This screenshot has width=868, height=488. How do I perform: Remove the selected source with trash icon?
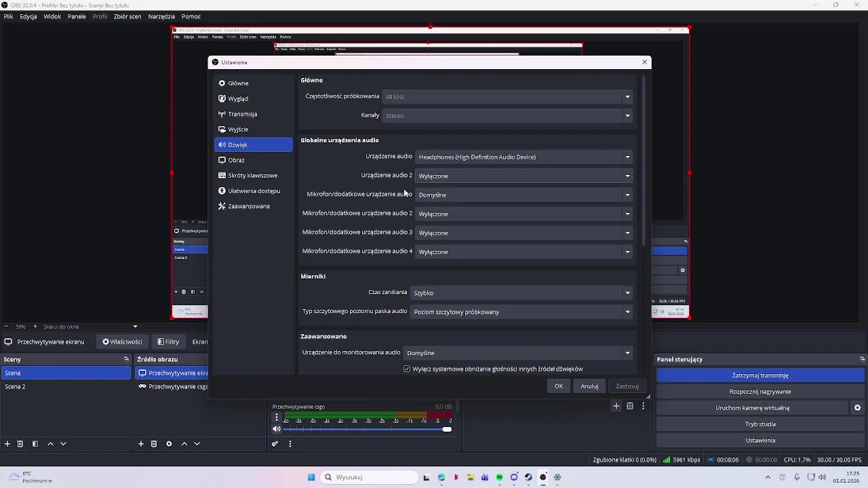pyautogui.click(x=154, y=444)
